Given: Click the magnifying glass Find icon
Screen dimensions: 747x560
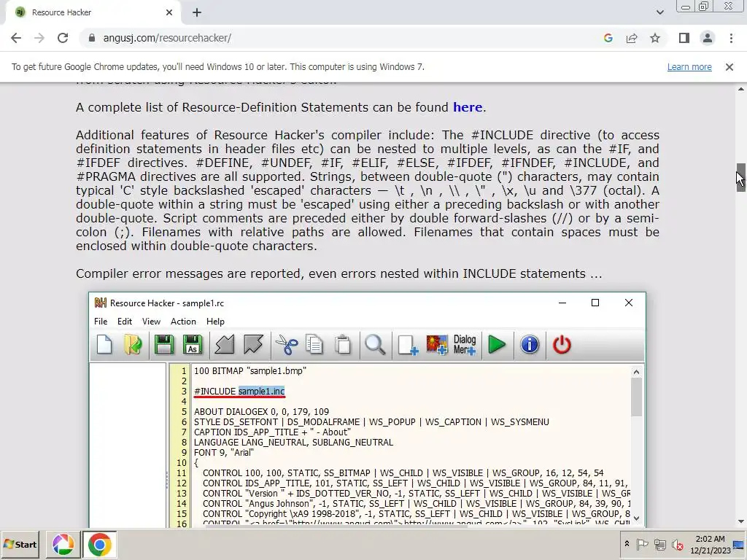Looking at the screenshot, I should pyautogui.click(x=375, y=344).
